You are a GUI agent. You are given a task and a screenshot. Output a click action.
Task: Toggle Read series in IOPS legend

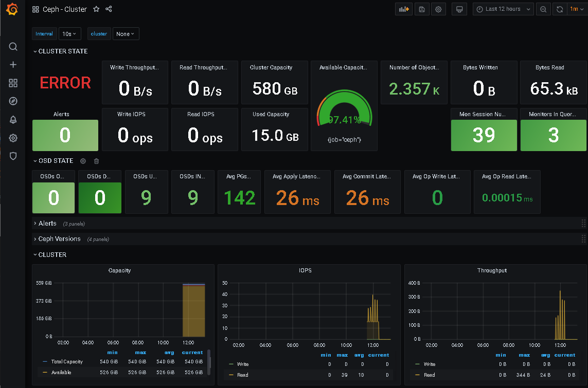click(x=243, y=375)
